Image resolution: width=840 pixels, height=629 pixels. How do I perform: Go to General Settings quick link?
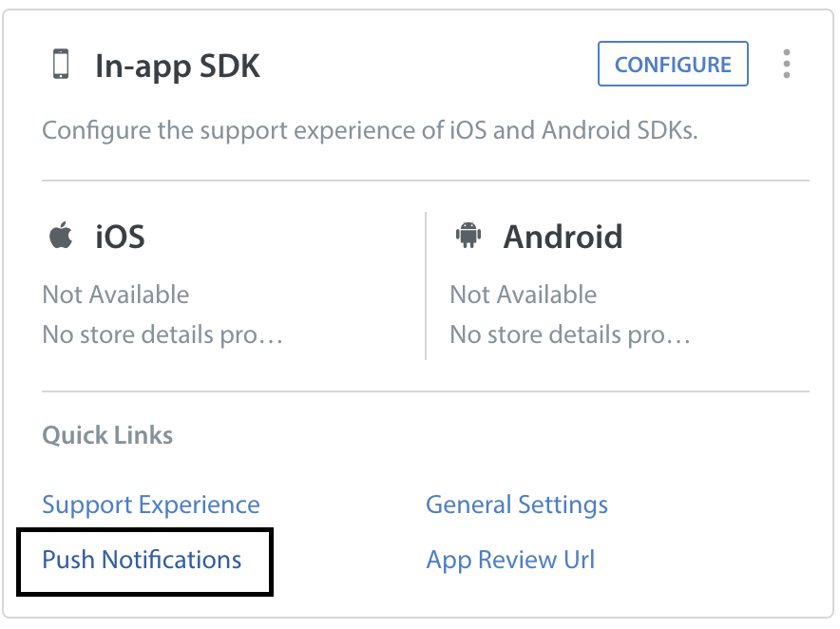(x=517, y=505)
